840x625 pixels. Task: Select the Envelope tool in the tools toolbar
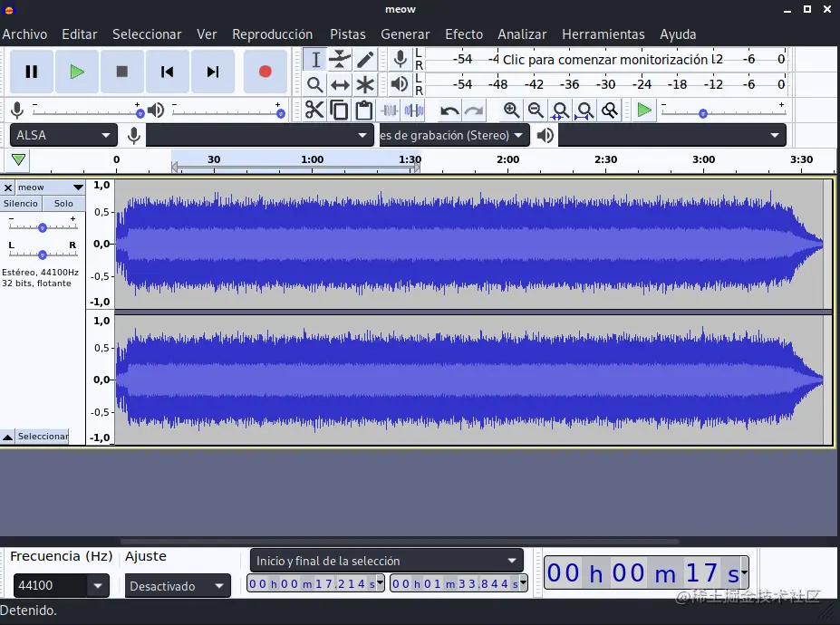(x=340, y=59)
